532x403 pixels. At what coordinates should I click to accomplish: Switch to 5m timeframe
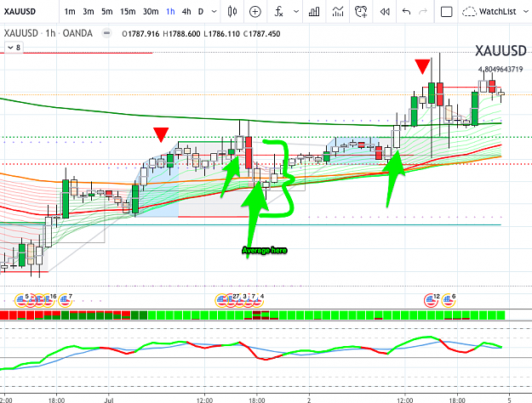pyautogui.click(x=107, y=12)
